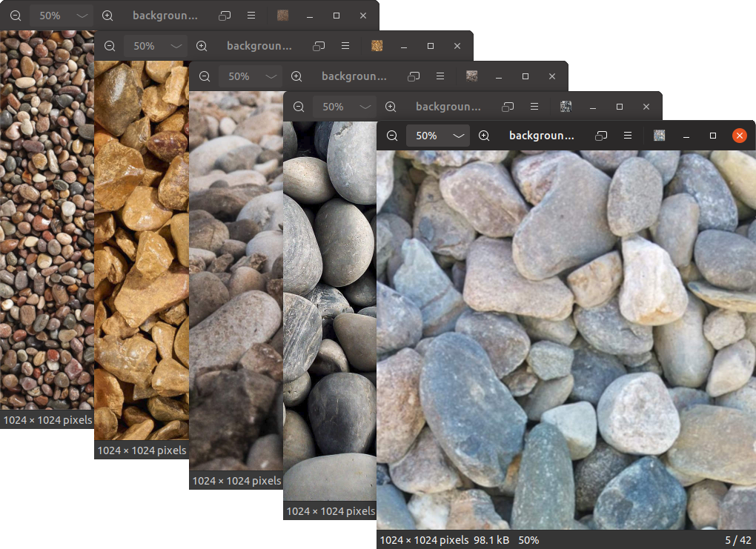Click the zoom-in icon of the second window
The height and width of the screenshot is (549, 756).
202,45
